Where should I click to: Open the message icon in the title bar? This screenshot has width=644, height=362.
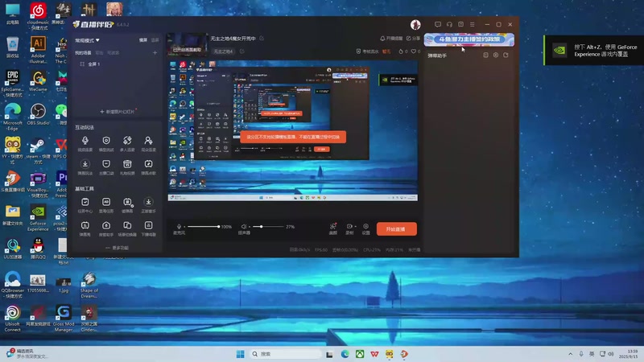(x=438, y=25)
